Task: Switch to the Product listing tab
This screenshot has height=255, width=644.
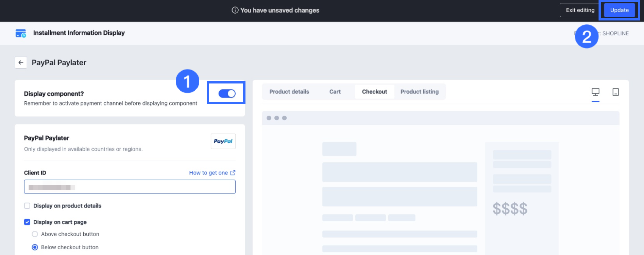Action: point(419,92)
